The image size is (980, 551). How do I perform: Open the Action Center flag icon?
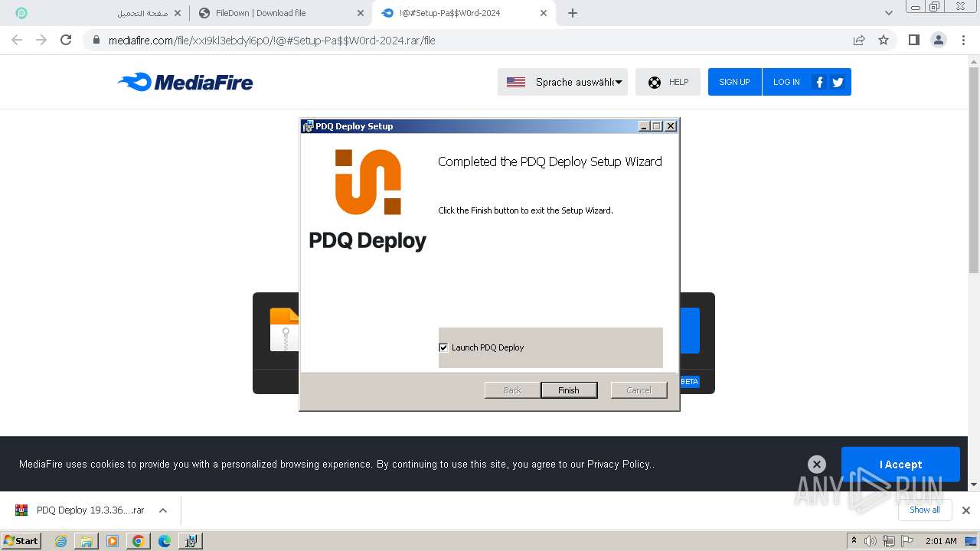[907, 541]
